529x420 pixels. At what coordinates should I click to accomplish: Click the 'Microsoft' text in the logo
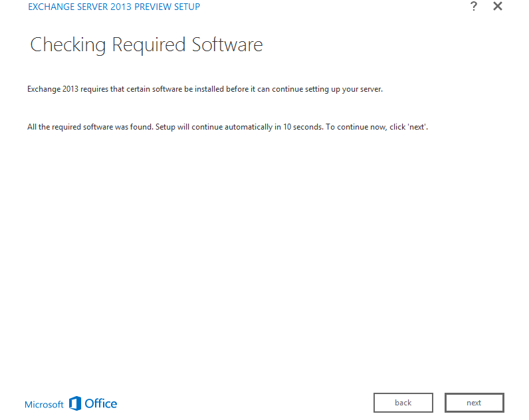pos(44,404)
